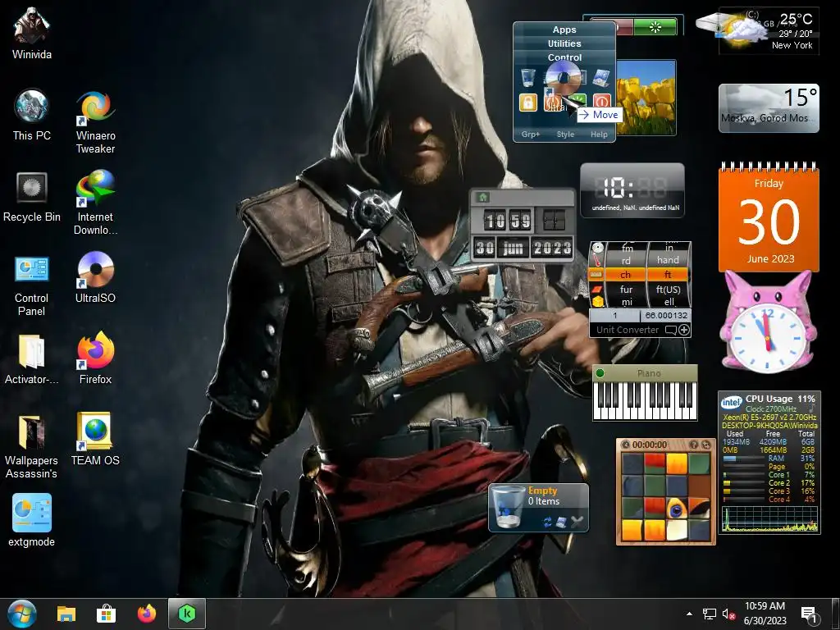Open the extgmode desktop icon
The width and height of the screenshot is (840, 630).
pos(32,519)
